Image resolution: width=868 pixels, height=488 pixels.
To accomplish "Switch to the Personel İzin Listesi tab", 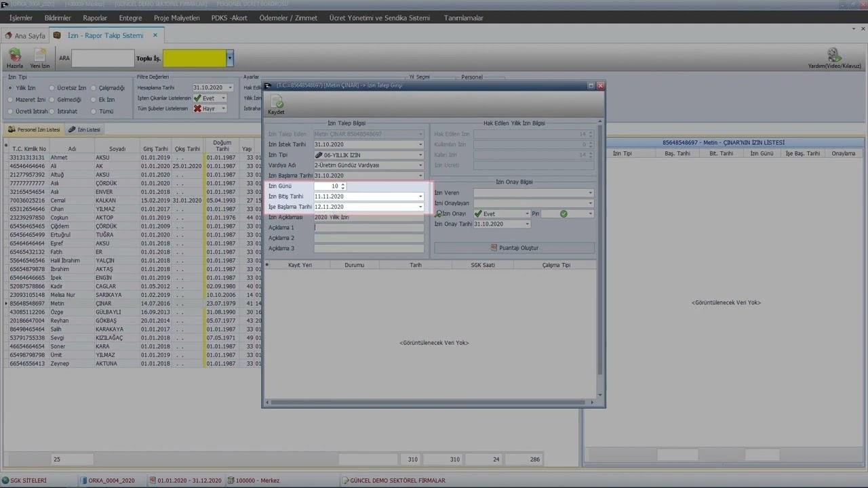I will click(34, 129).
